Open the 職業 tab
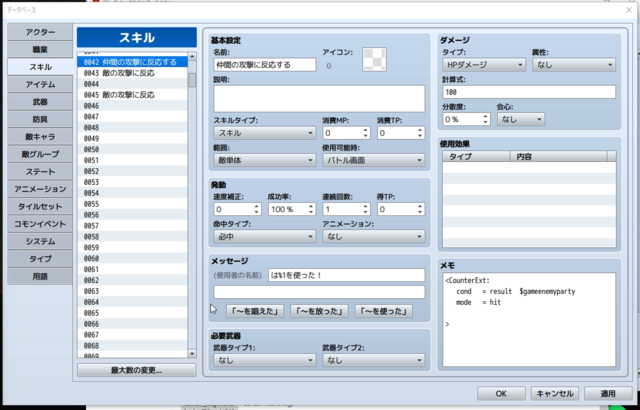Viewport: 640px width, 410px height. point(40,50)
